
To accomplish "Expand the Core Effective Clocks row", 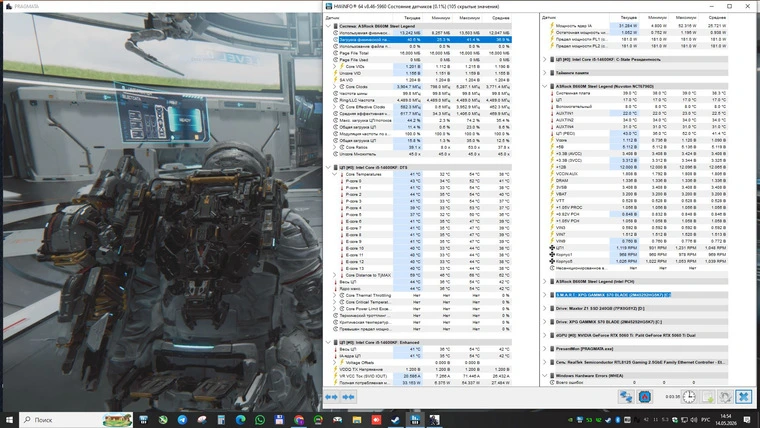I will 334,107.
